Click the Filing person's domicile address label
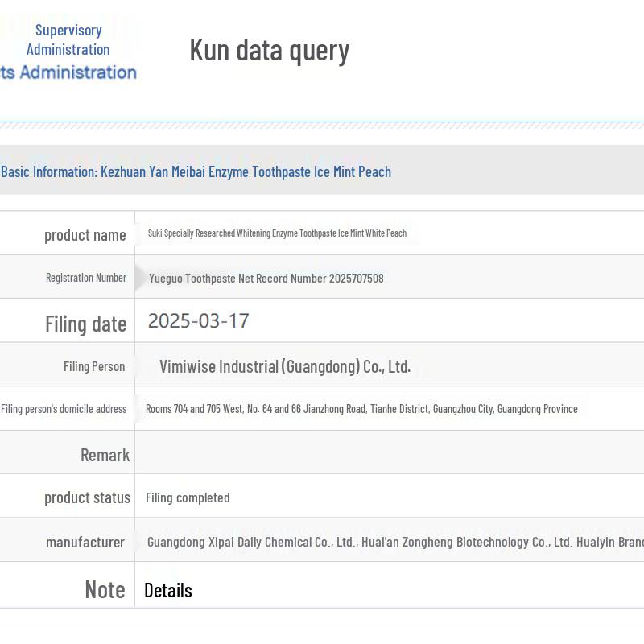This screenshot has height=644, width=644. coord(64,409)
